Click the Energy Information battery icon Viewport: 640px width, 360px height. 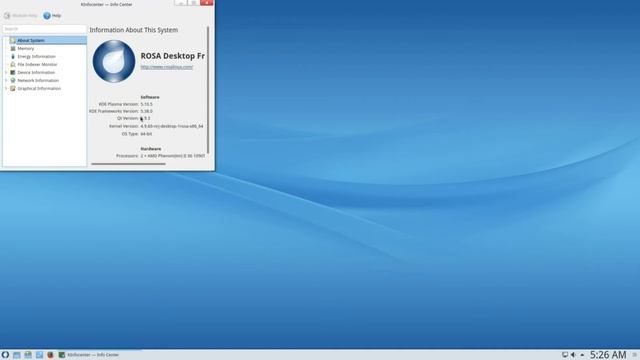click(x=13, y=56)
